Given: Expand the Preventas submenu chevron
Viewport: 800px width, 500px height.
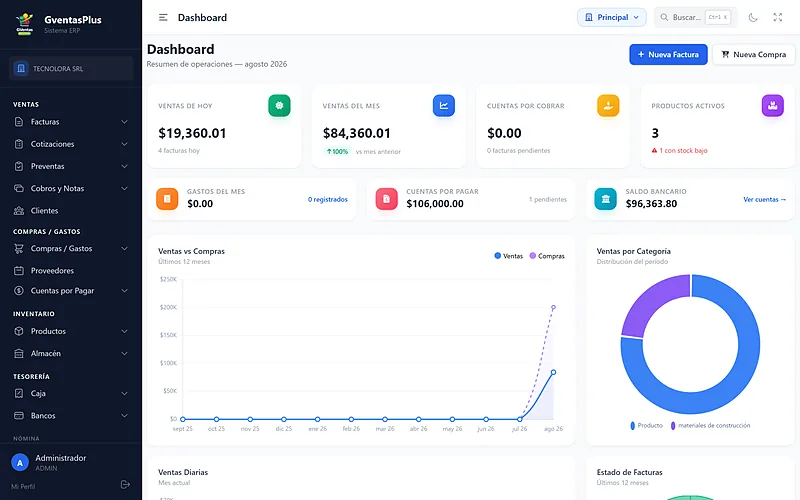Looking at the screenshot, I should pyautogui.click(x=124, y=166).
